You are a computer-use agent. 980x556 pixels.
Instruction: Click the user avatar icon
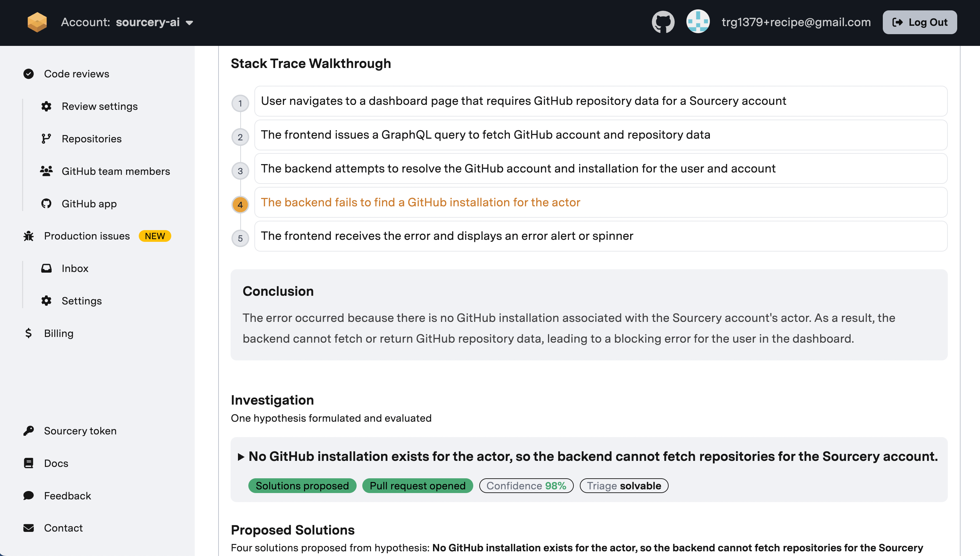click(698, 22)
